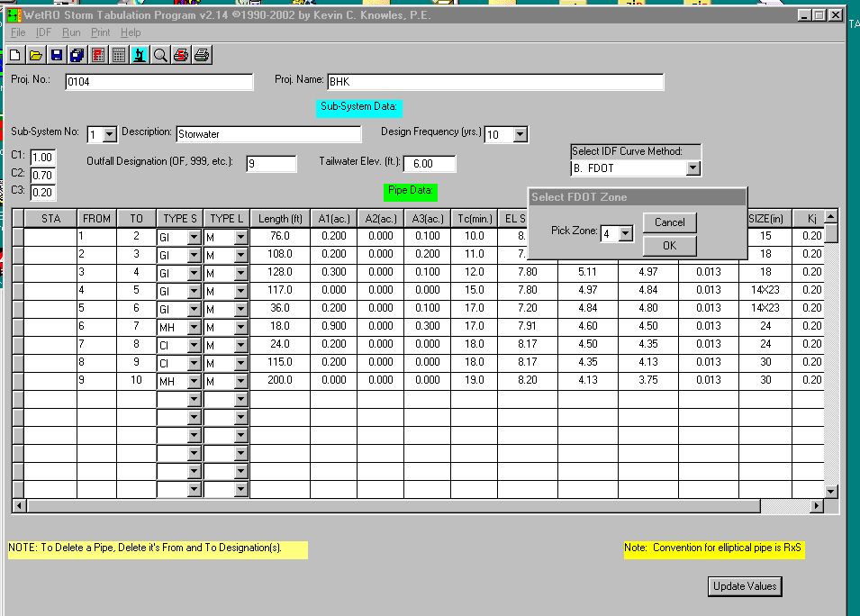Click the printer icon with red S

[x=181, y=55]
